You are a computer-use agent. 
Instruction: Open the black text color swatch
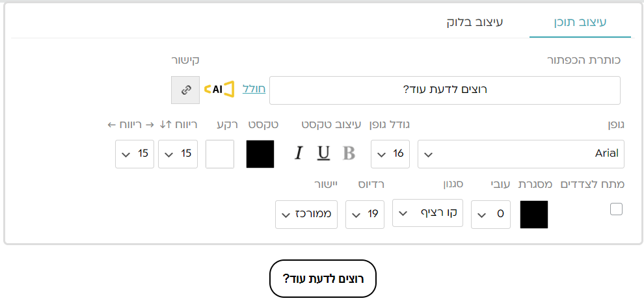pyautogui.click(x=260, y=154)
